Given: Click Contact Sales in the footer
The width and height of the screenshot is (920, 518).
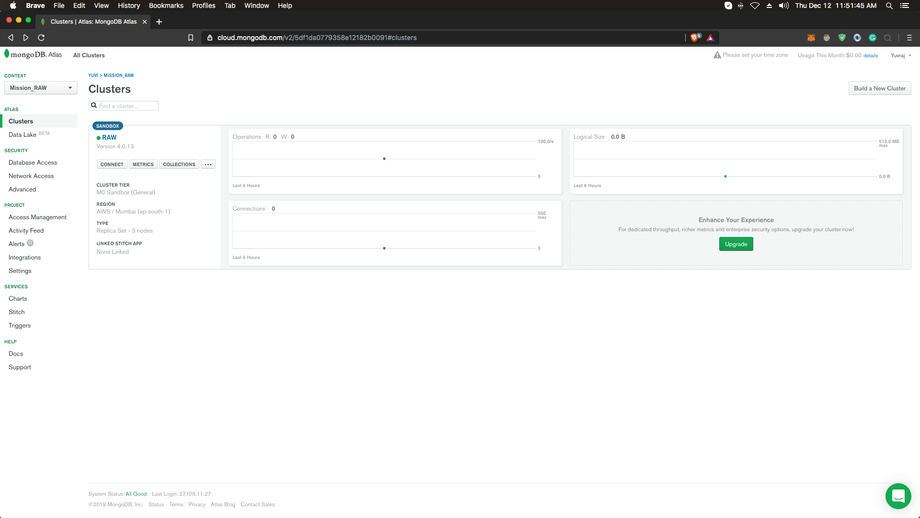Looking at the screenshot, I should [x=258, y=505].
